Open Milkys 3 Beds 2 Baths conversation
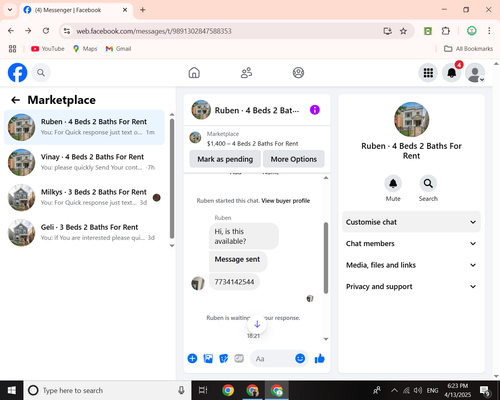Screen dimensions: 500x400 pyautogui.click(x=84, y=197)
